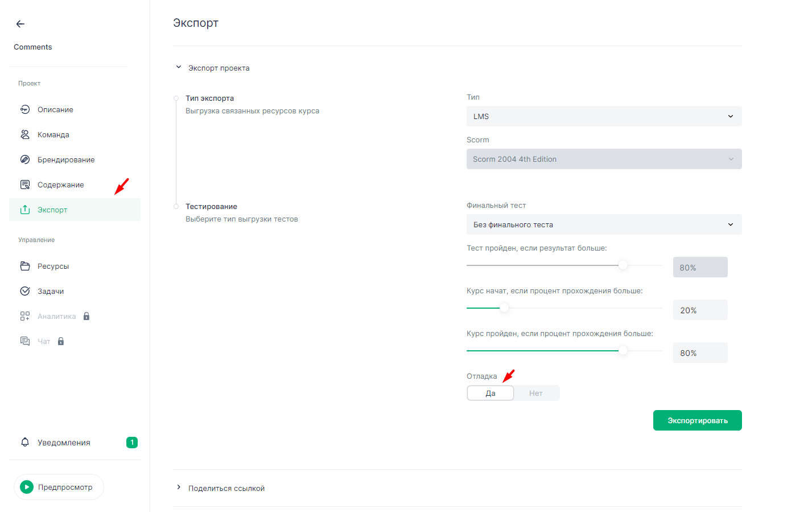812x512 pixels.
Task: Click the Задачи checkmark icon
Action: coord(25,291)
